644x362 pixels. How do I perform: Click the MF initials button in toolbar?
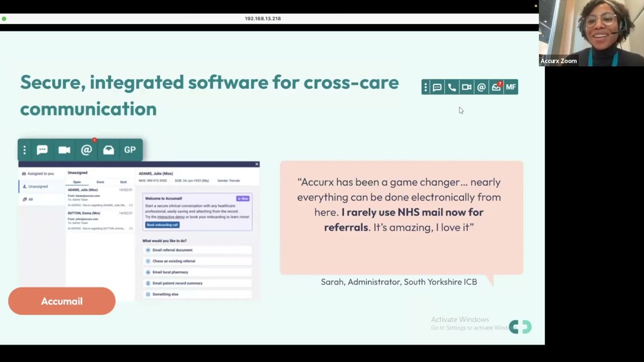tap(511, 87)
